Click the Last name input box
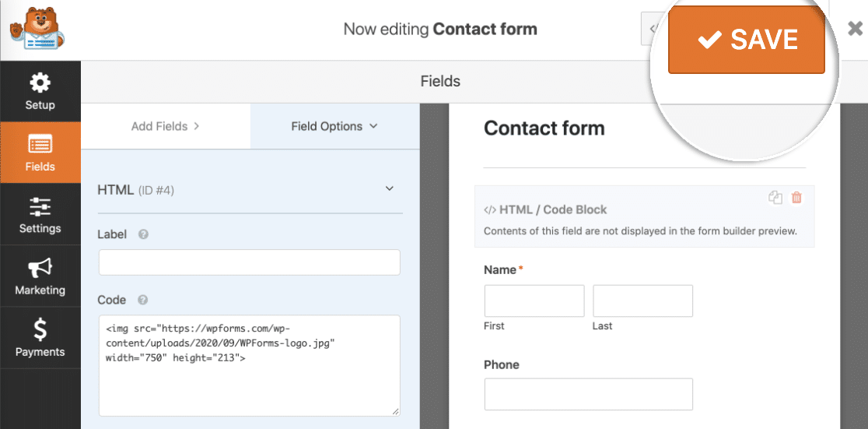This screenshot has height=429, width=868. point(642,301)
